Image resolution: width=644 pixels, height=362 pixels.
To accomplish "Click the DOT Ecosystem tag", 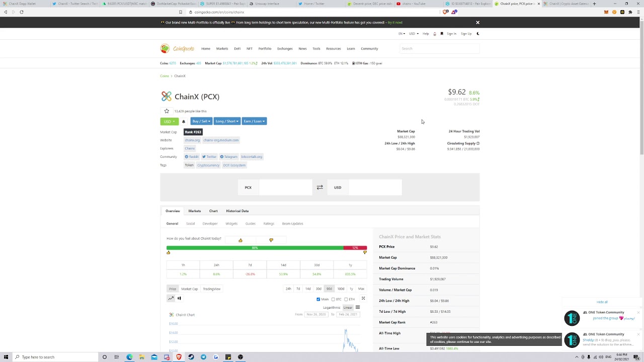I will [x=234, y=165].
